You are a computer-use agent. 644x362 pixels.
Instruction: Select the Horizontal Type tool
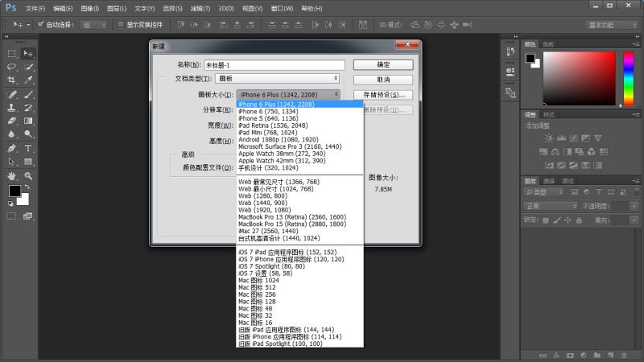[x=28, y=149]
